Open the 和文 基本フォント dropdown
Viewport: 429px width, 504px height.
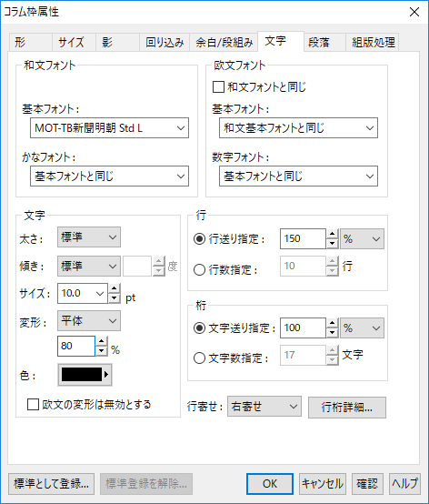(x=109, y=128)
